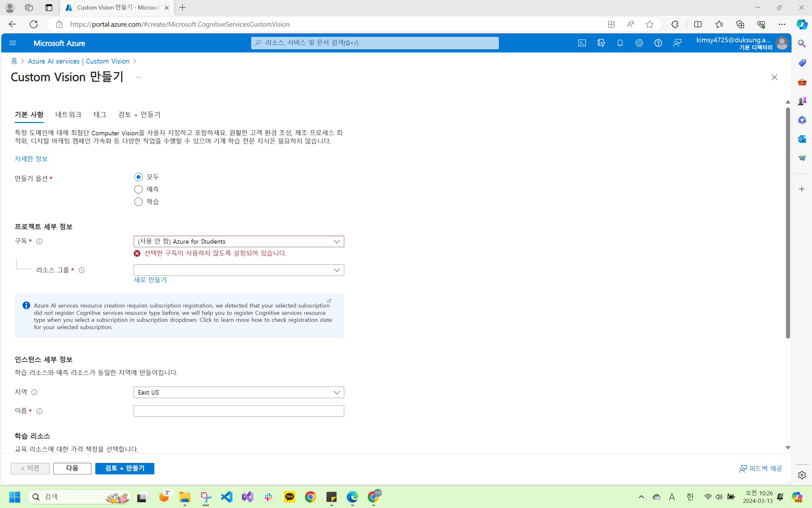Open Windows Start menu
812x508 pixels.
14,497
